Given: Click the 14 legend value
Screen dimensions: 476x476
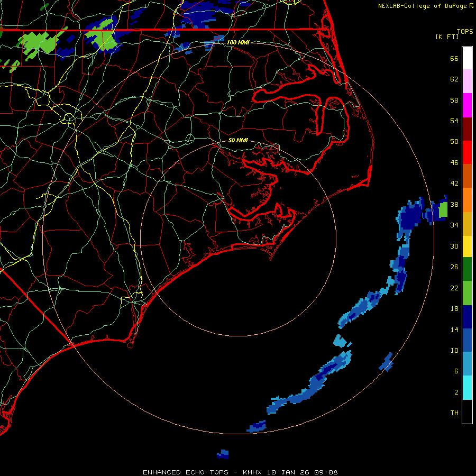Looking at the screenshot, I should pos(454,329).
